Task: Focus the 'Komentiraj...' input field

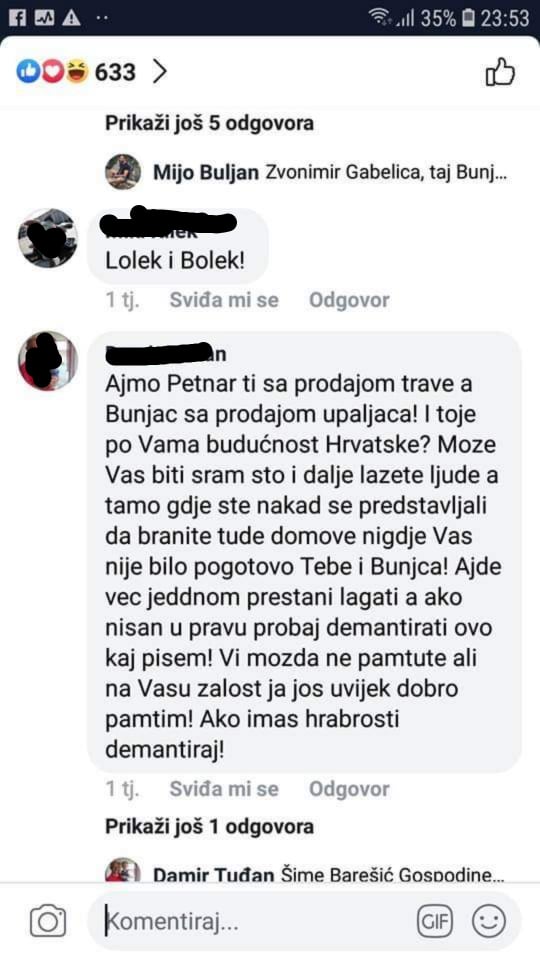Action: (x=257, y=921)
